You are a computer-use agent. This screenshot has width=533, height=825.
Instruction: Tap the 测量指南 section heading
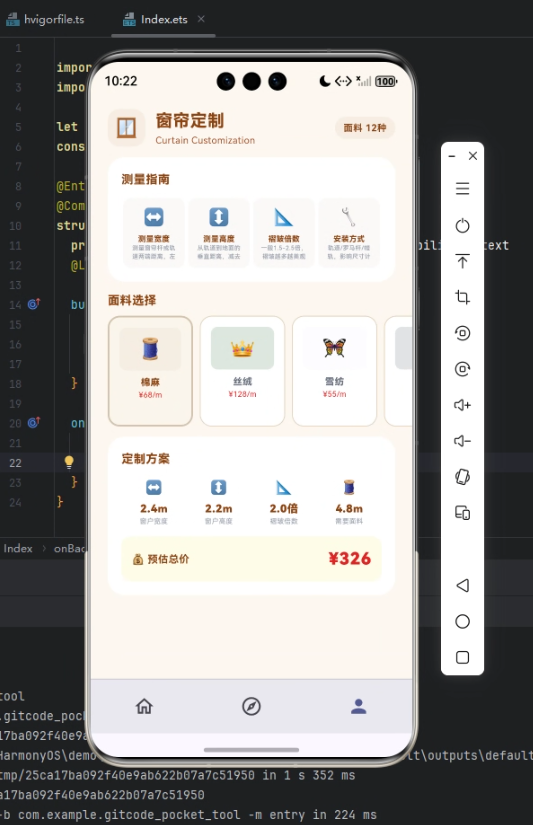coord(146,179)
